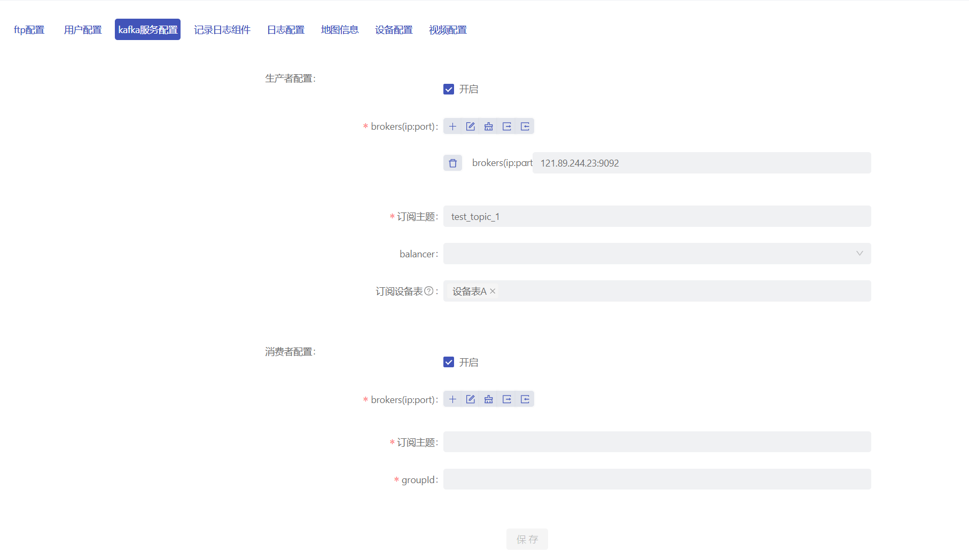Click the producer brokers import icon
Viewport: 969px width, 560px height.
(525, 127)
